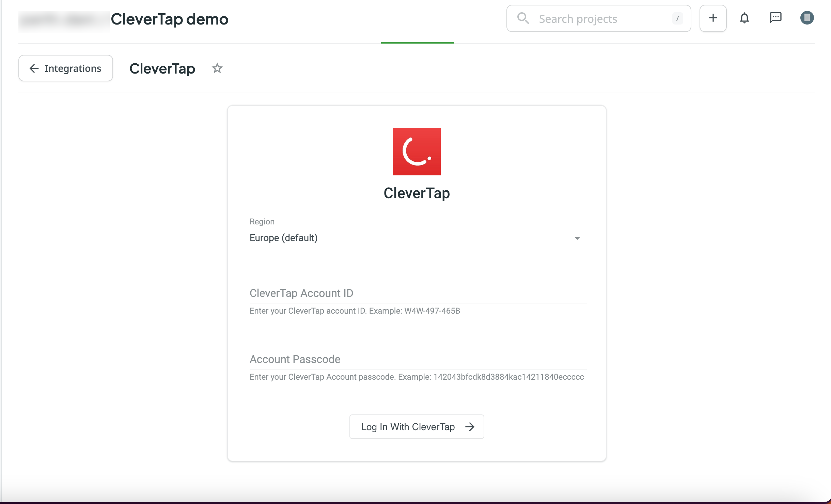Click the search magnifier icon
The width and height of the screenshot is (831, 504).
[x=523, y=18]
